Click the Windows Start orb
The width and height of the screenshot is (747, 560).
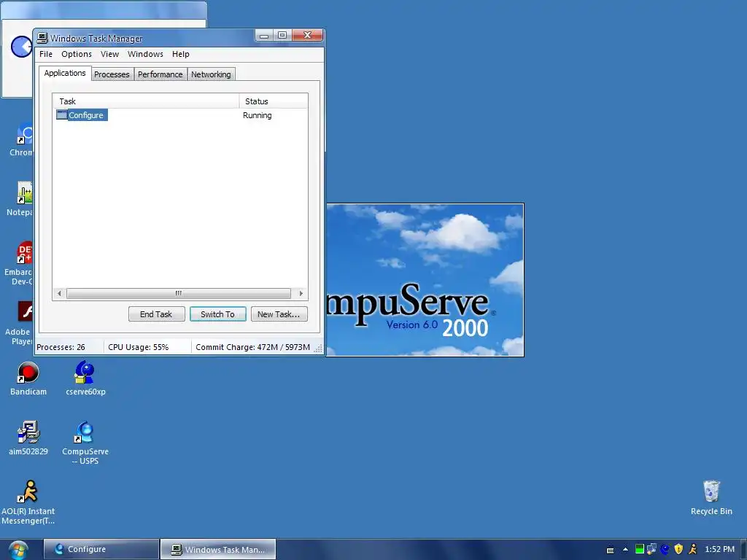(x=18, y=550)
